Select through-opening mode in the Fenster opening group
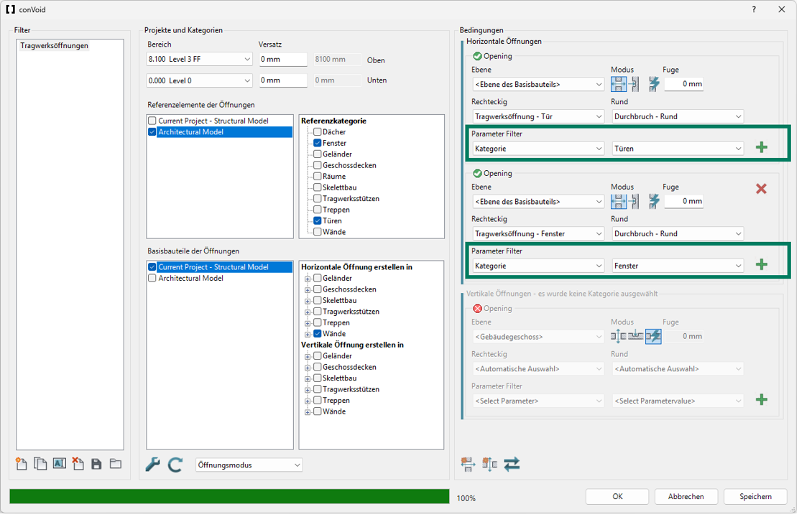 pyautogui.click(x=618, y=201)
